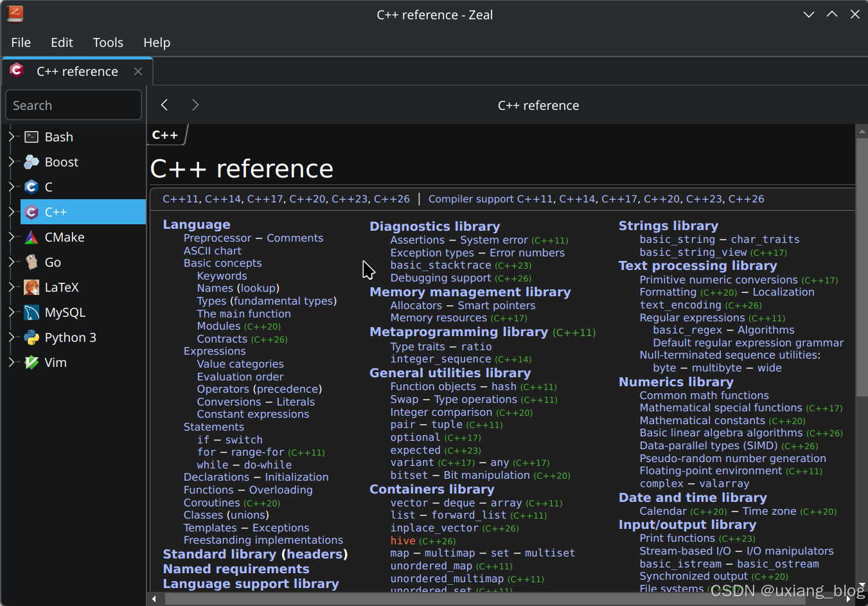This screenshot has height=606, width=868.
Task: Open the Regular expressions link
Action: point(692,317)
